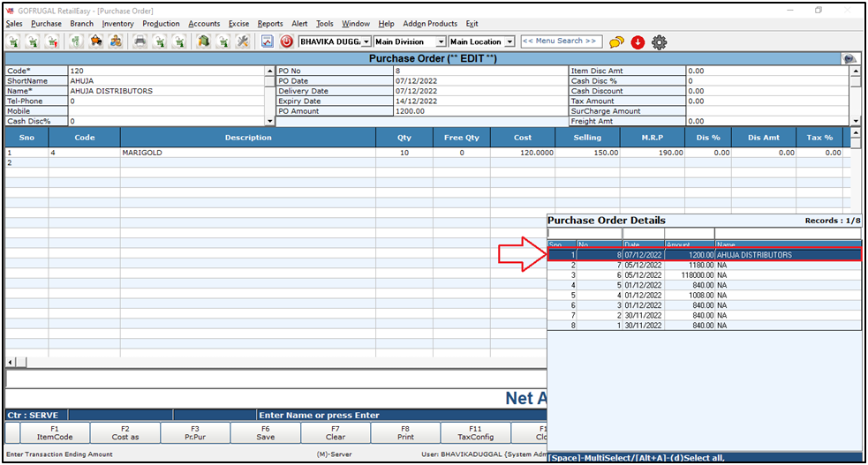Click the wrench and screwdriver tools icon

click(x=243, y=41)
